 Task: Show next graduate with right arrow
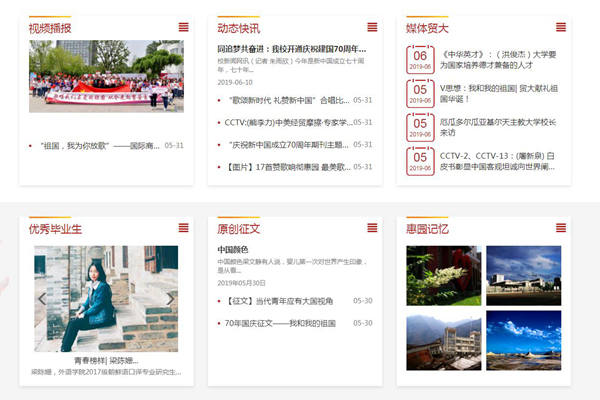click(170, 298)
